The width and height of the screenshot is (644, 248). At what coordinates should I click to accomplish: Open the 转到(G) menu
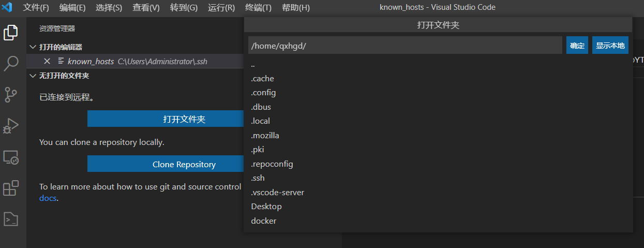[x=184, y=8]
